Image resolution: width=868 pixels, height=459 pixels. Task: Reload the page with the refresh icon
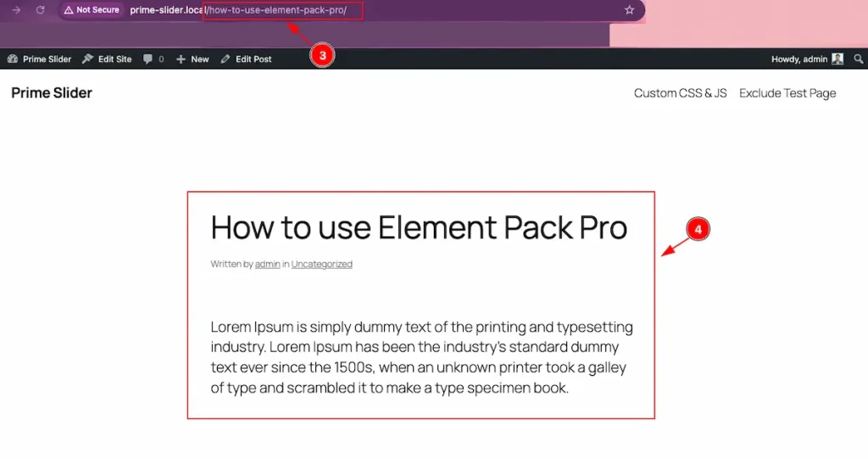[40, 10]
